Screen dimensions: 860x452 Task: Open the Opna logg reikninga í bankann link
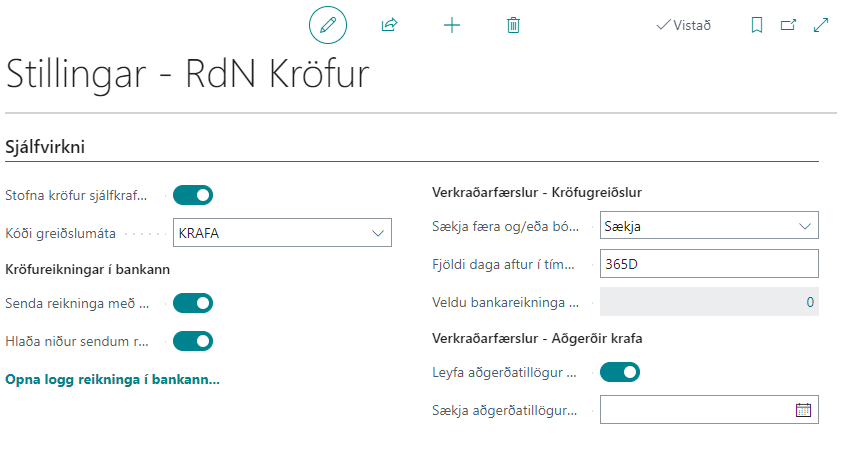[113, 380]
